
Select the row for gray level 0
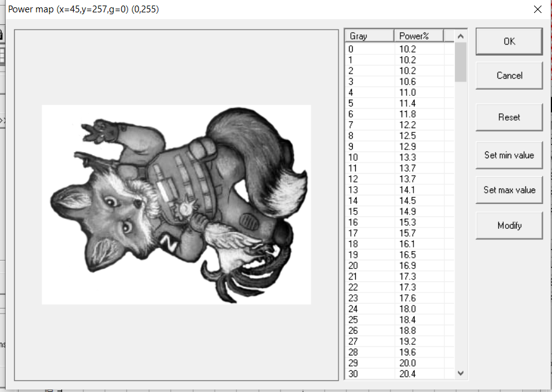(x=400, y=49)
